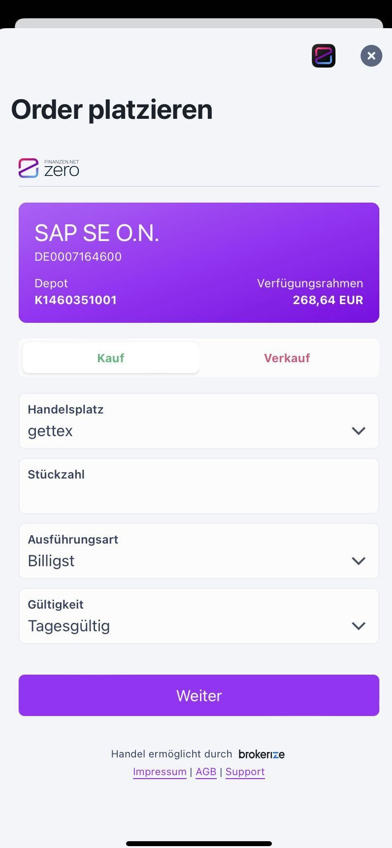
Task: Select the Kauf toggle option
Action: [111, 357]
